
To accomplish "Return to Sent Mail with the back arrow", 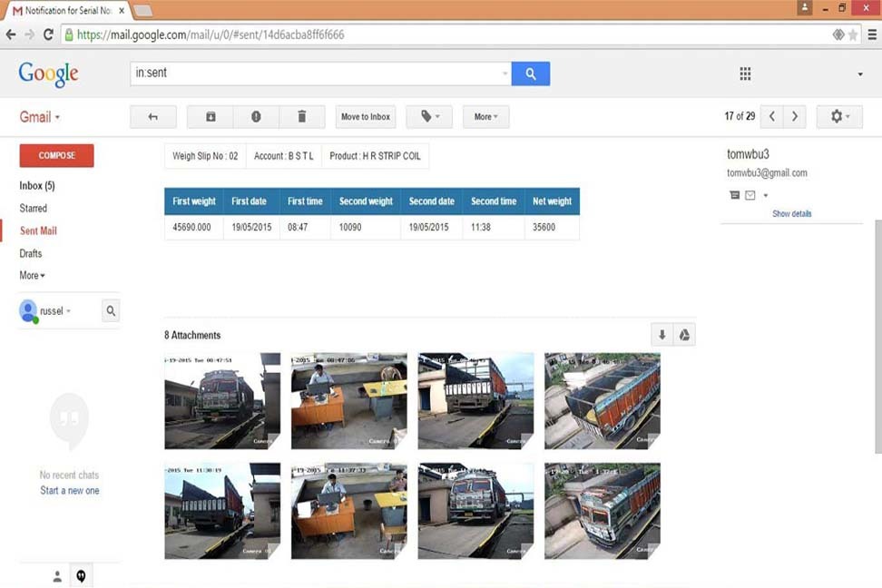I will tap(152, 116).
